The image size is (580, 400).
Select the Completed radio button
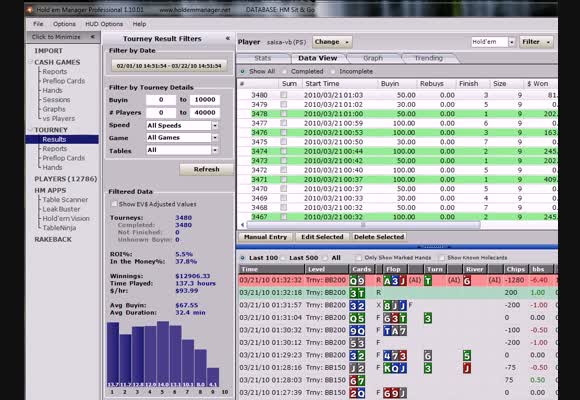(x=284, y=71)
